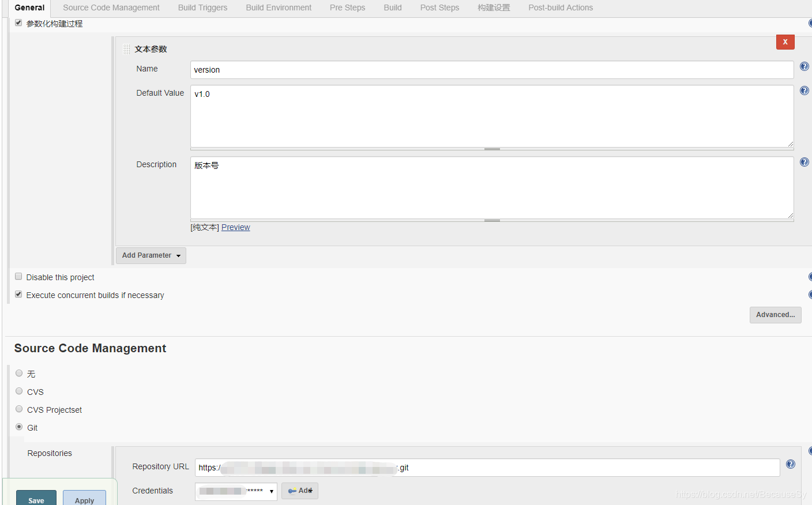
Task: Click the Name field containing version
Action: coord(492,70)
